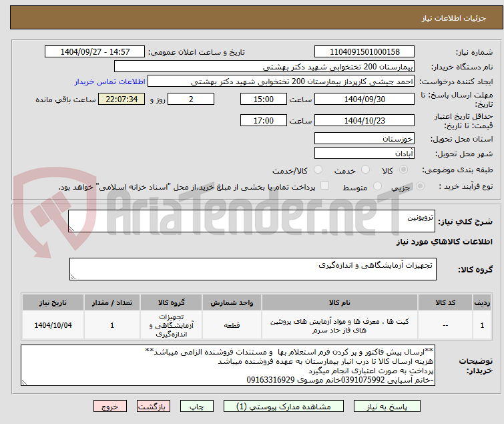The height and width of the screenshot is (424, 504).
Task: Click the remaining time counter 22:07:34
Action: click(121, 99)
